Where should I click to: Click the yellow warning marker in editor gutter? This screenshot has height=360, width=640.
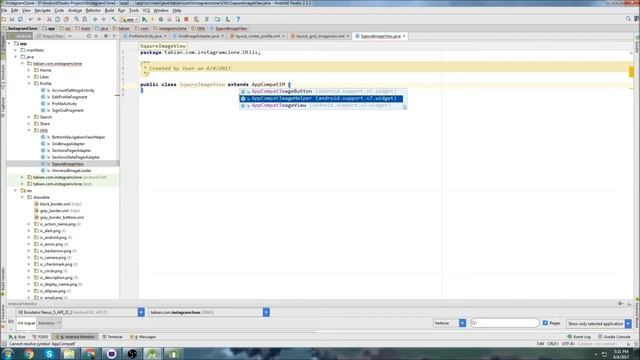click(x=631, y=72)
